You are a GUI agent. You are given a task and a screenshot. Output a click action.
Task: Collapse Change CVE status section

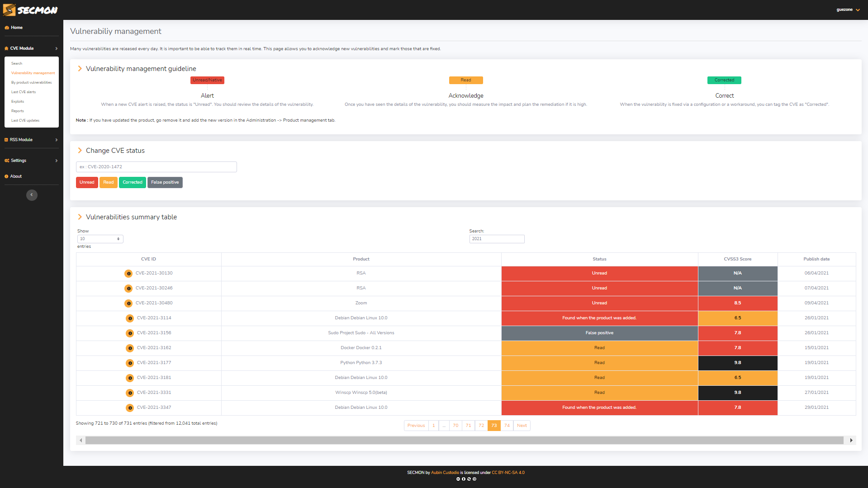tap(80, 151)
